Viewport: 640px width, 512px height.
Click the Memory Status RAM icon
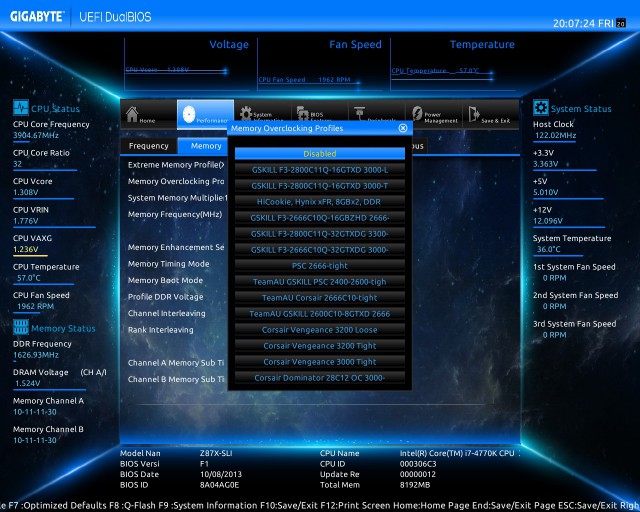tap(20, 327)
